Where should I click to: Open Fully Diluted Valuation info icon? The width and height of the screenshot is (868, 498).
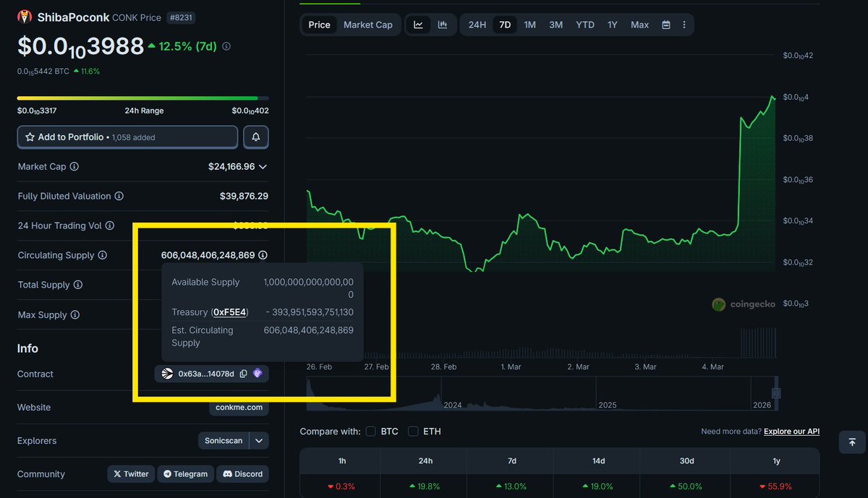click(x=119, y=196)
